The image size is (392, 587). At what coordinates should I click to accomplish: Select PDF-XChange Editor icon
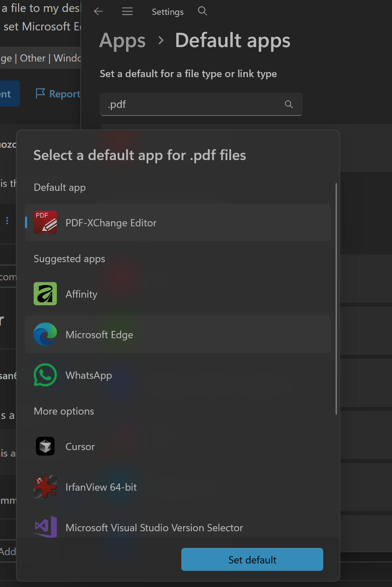coord(45,222)
